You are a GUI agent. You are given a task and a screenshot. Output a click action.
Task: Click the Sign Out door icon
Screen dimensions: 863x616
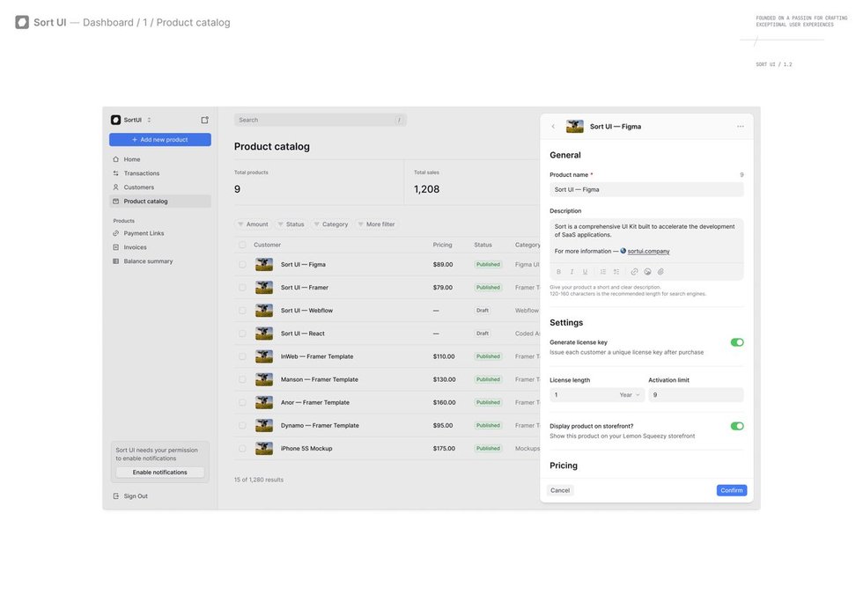coord(115,496)
